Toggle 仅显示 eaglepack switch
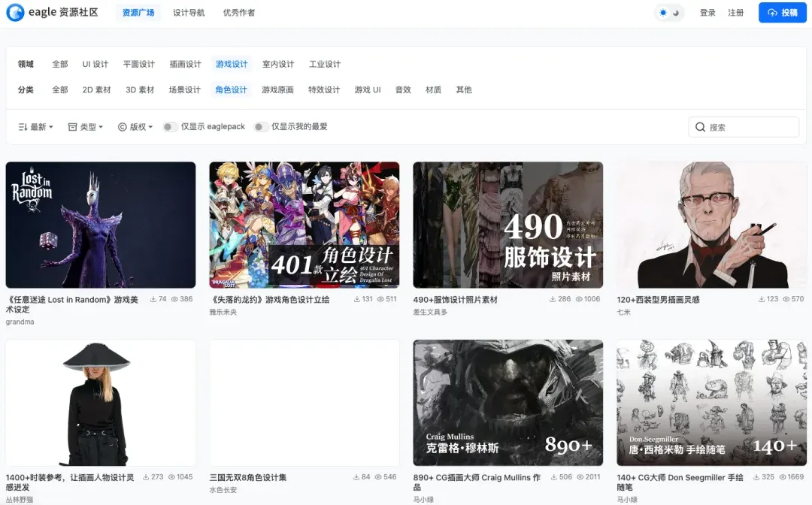 point(170,127)
